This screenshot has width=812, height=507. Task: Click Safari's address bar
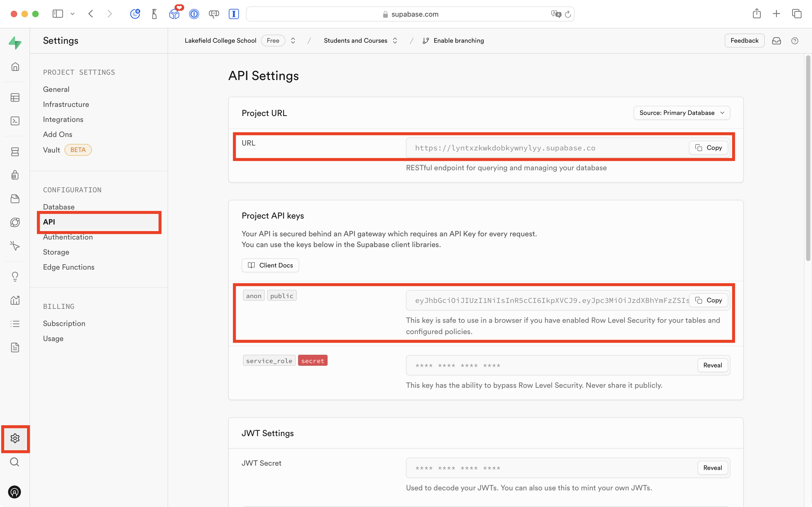(x=410, y=14)
